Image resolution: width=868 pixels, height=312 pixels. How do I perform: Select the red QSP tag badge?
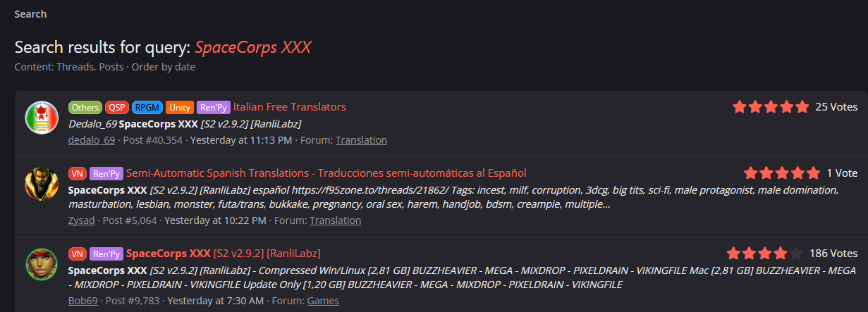(116, 107)
